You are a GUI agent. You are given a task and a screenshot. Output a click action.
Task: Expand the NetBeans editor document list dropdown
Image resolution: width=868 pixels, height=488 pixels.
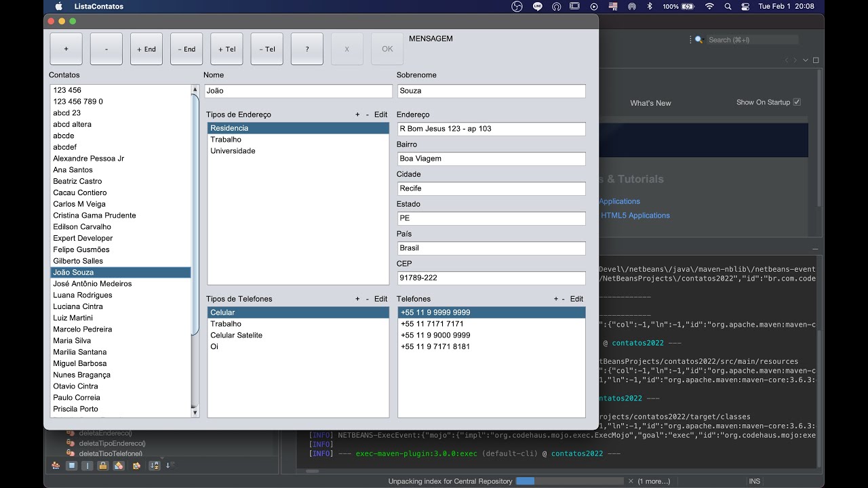(x=806, y=60)
